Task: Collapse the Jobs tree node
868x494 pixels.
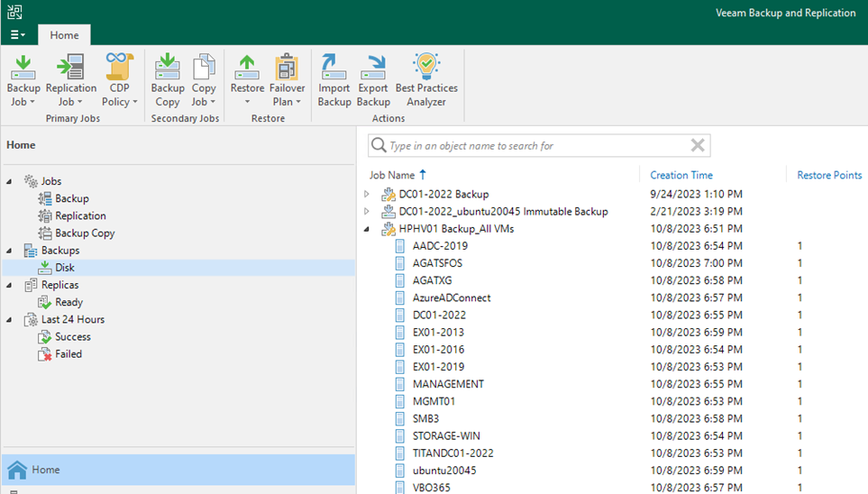Action: 9,182
